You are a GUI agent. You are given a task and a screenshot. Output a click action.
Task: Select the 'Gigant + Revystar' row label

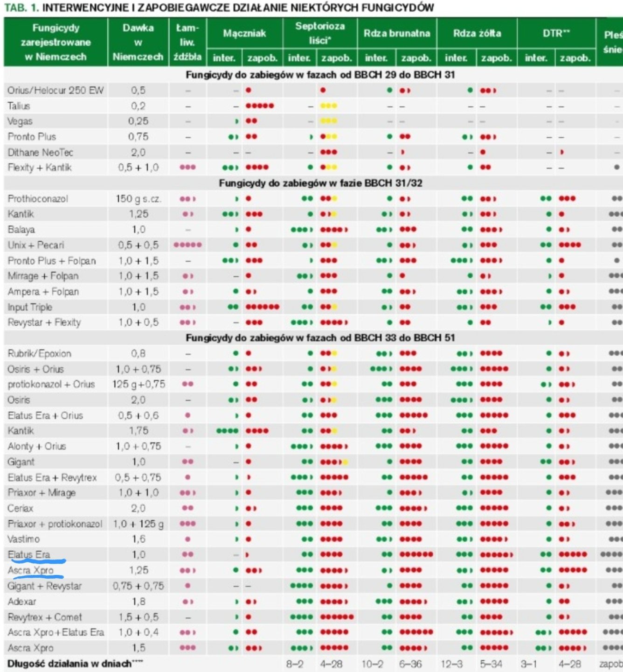(45, 586)
